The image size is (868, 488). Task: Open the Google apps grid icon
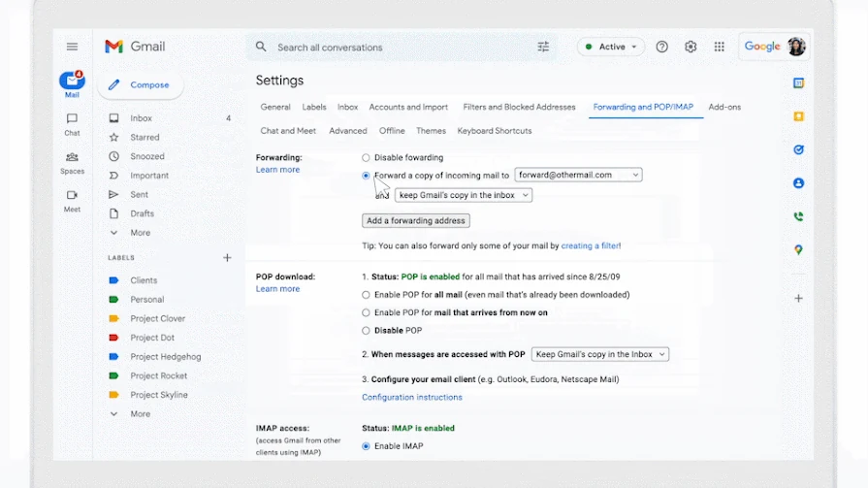point(719,48)
